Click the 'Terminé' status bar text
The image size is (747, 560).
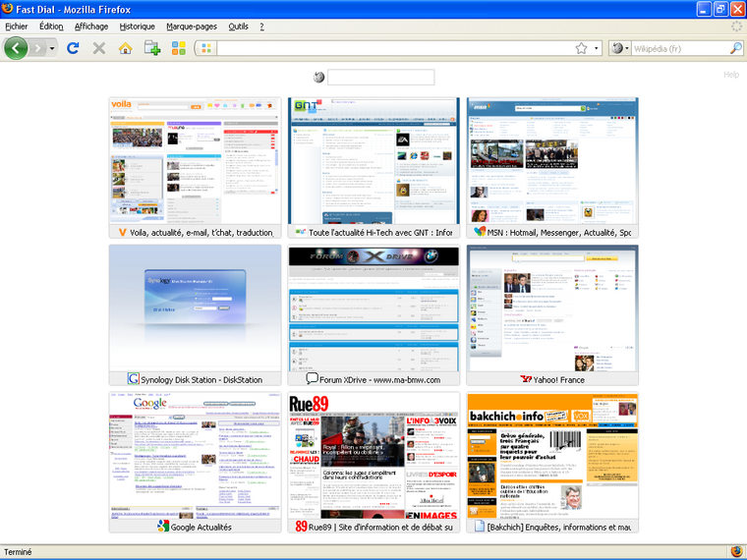[x=18, y=552]
